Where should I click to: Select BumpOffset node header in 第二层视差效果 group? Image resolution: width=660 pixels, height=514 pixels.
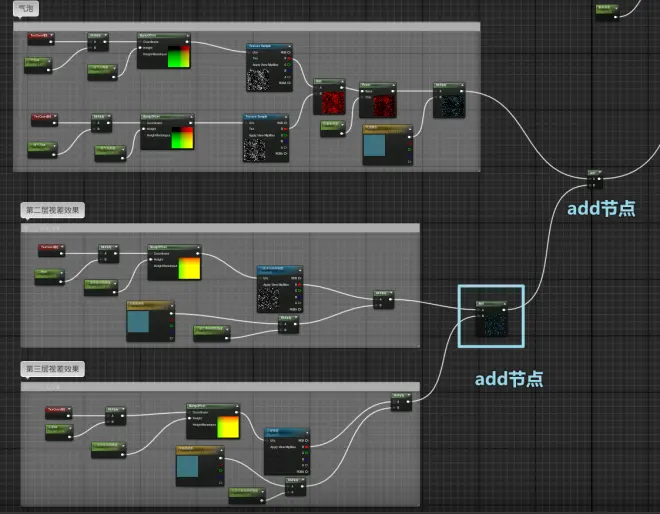pyautogui.click(x=174, y=248)
